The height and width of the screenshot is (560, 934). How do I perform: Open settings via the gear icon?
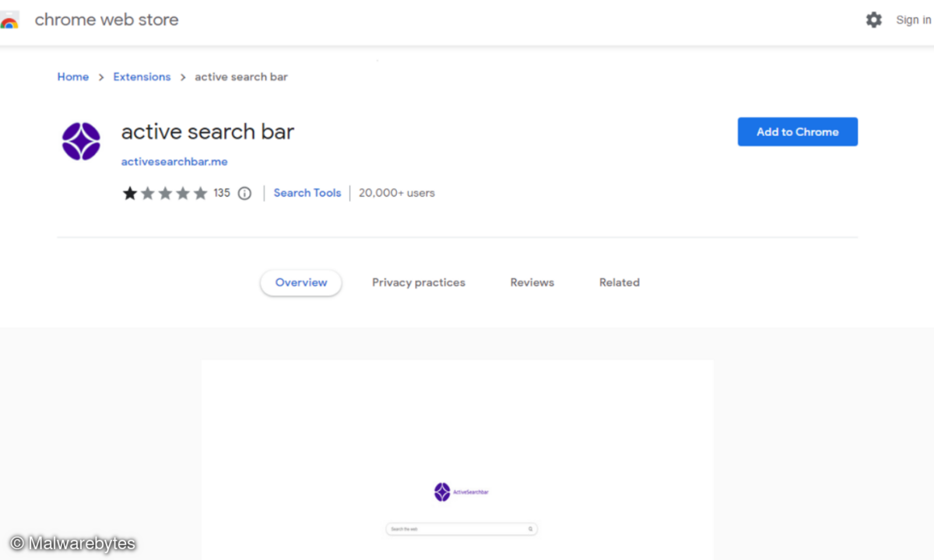874,20
